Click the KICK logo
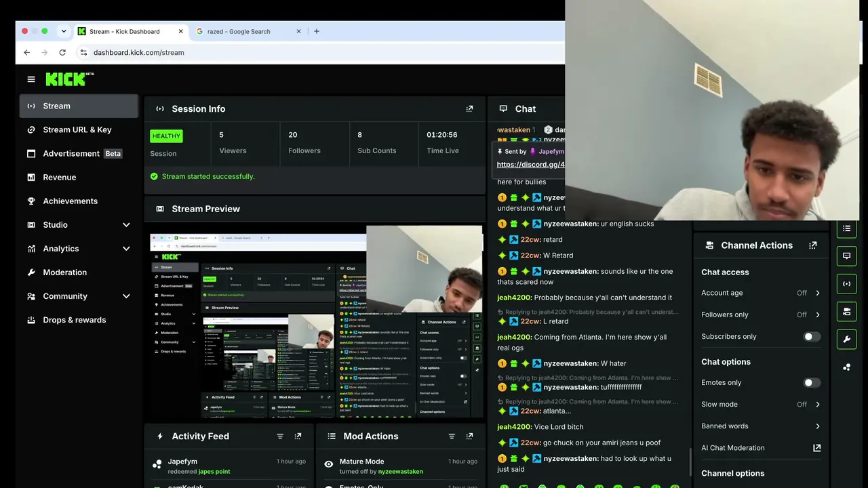 [66, 79]
